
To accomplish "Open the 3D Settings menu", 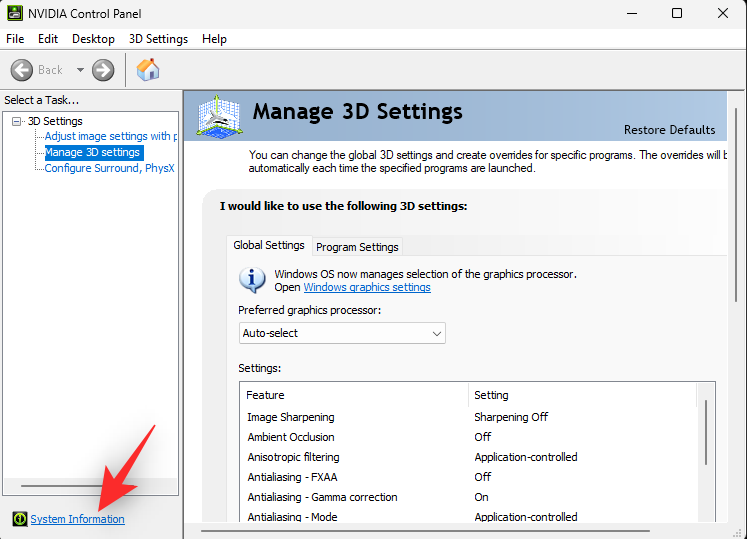I will [x=158, y=39].
